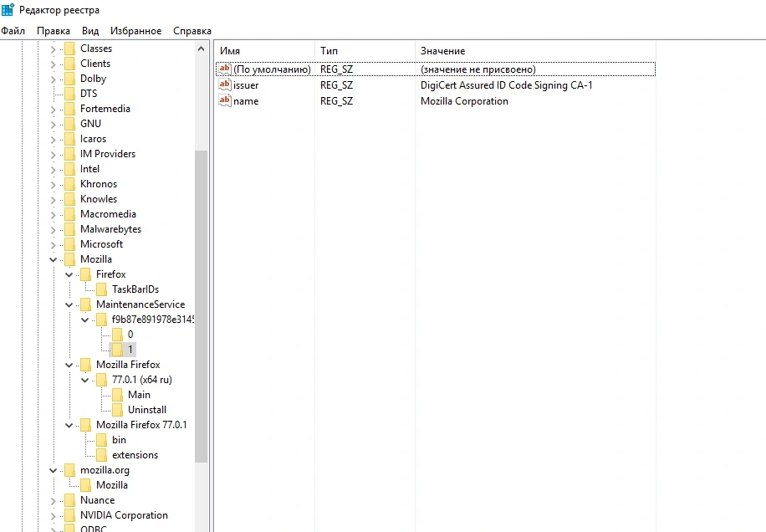
Task: Click the Registry Editor app icon in title bar
Action: (8, 9)
